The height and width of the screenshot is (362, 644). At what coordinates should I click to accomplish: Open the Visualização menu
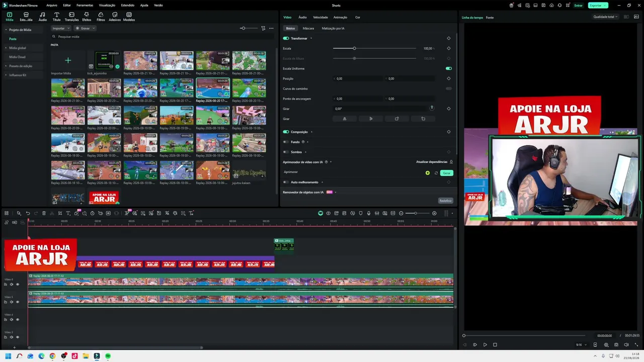[x=107, y=5]
